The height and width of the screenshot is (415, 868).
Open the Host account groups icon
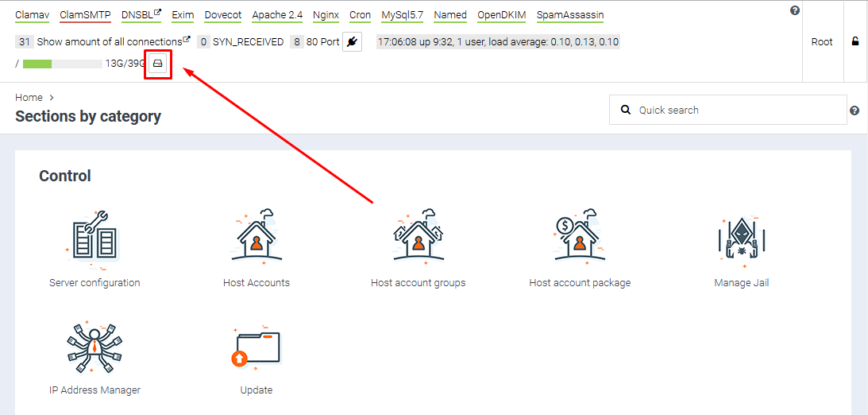tap(418, 237)
